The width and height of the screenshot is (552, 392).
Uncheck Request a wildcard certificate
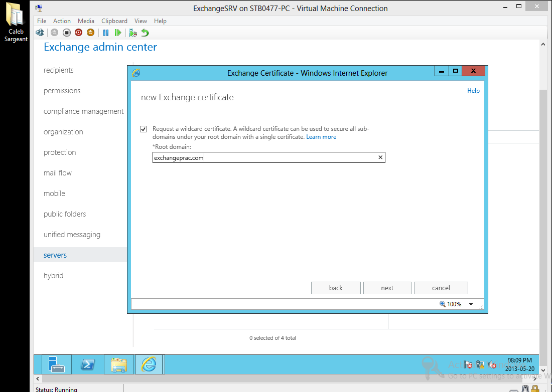point(144,129)
